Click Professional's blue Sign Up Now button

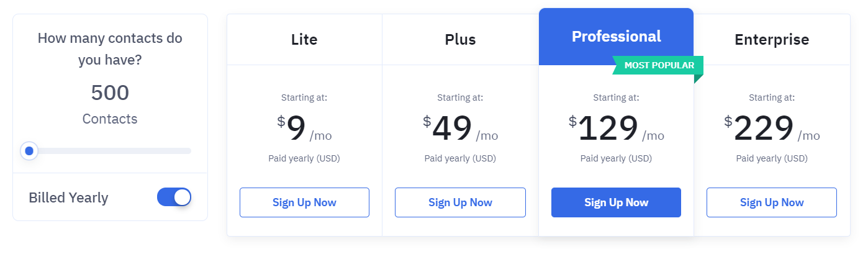pos(616,202)
